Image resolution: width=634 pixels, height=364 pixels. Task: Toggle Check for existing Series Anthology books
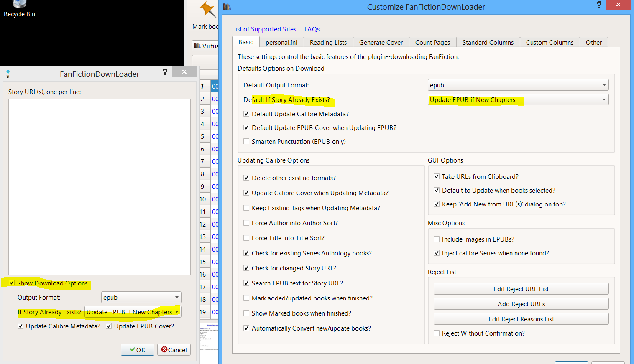coord(246,253)
